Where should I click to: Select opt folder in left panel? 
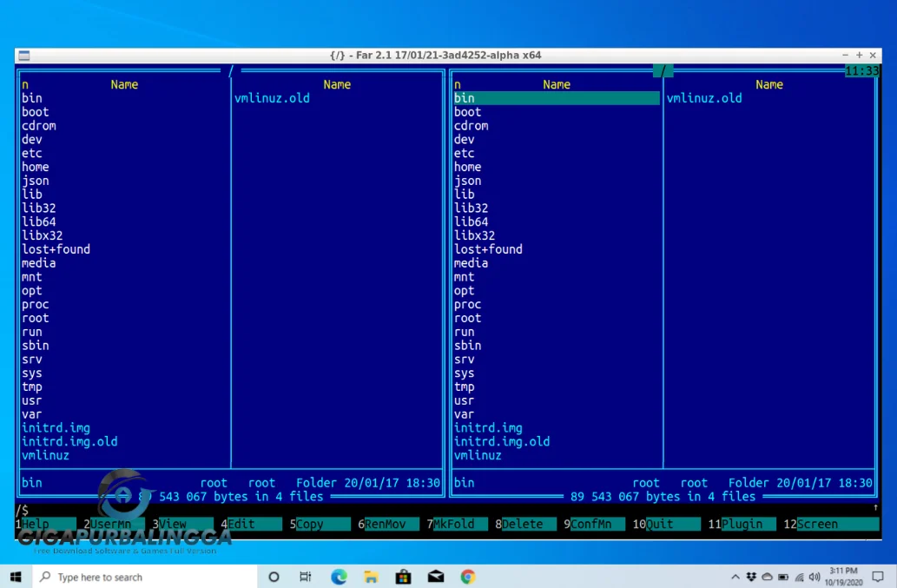(x=32, y=291)
